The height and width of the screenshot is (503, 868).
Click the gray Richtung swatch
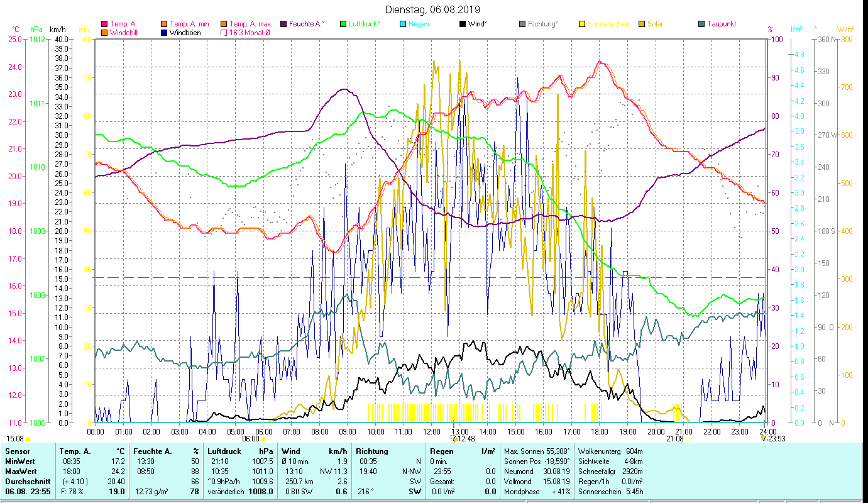pos(522,25)
